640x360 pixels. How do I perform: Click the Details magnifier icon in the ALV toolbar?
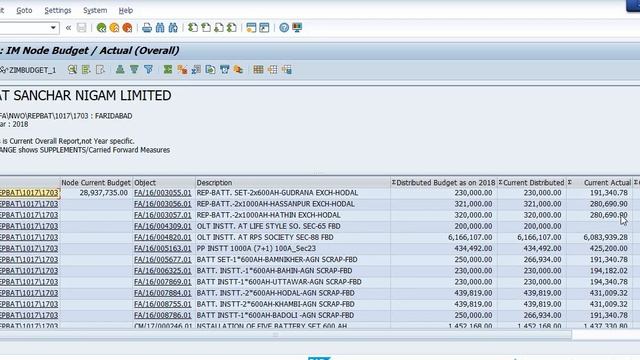(x=72, y=70)
